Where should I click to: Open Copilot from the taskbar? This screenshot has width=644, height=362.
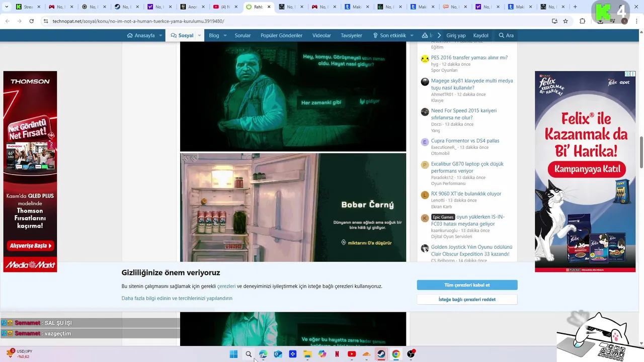tap(323, 354)
